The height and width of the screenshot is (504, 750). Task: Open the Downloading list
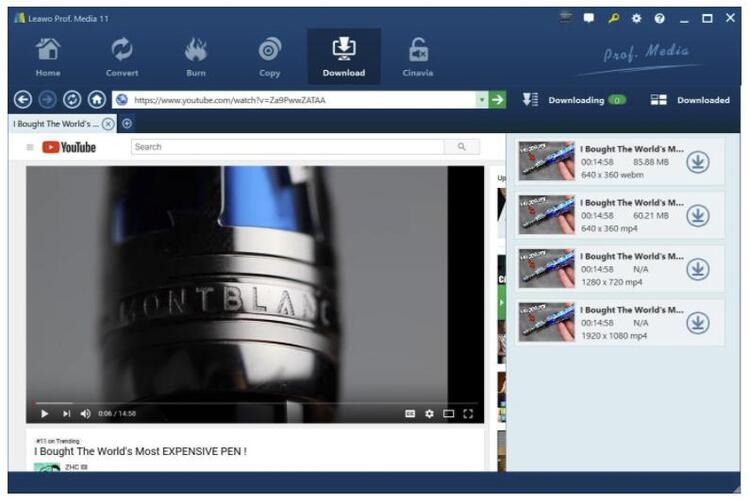tap(574, 100)
